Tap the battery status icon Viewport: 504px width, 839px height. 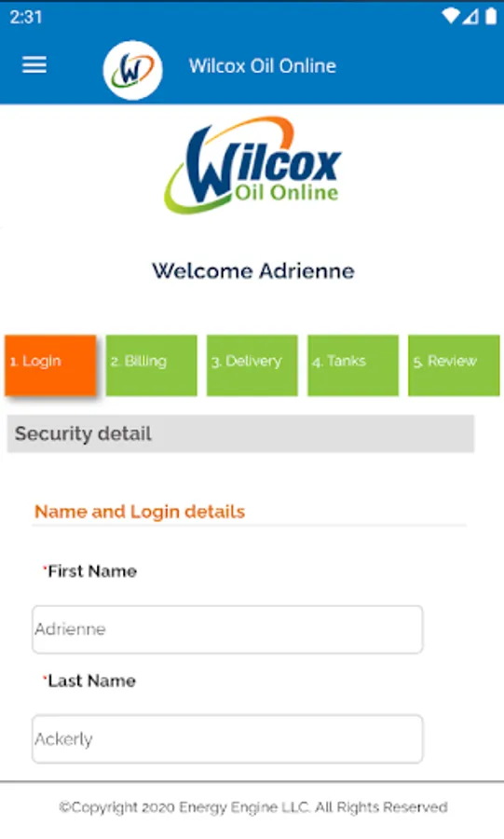[x=491, y=17]
